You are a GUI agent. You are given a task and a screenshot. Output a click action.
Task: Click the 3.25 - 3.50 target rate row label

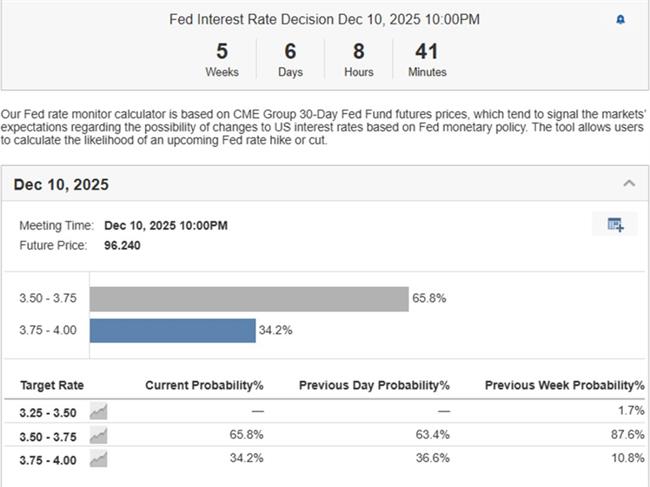48,411
